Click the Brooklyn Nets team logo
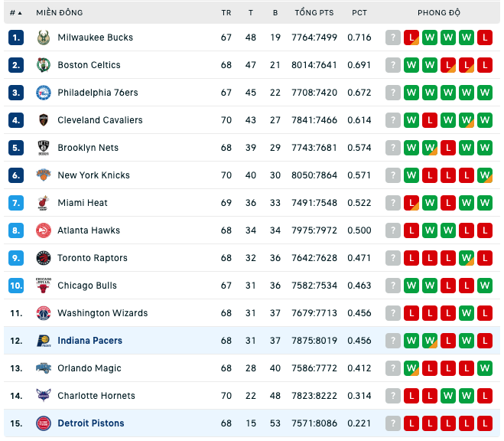Image resolution: width=504 pixels, height=441 pixels. click(44, 148)
